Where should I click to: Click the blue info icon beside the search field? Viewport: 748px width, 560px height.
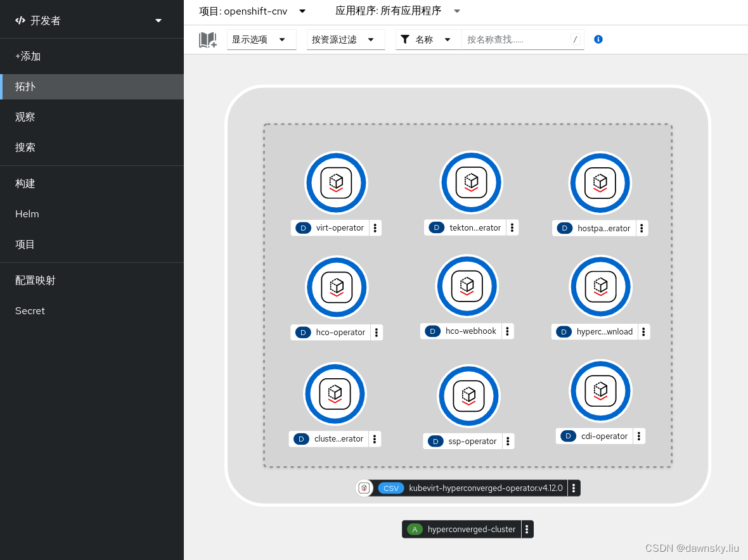tap(598, 39)
